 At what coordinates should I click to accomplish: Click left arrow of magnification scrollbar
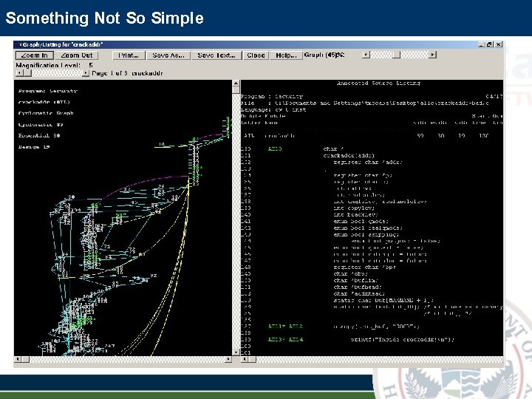tap(19, 73)
